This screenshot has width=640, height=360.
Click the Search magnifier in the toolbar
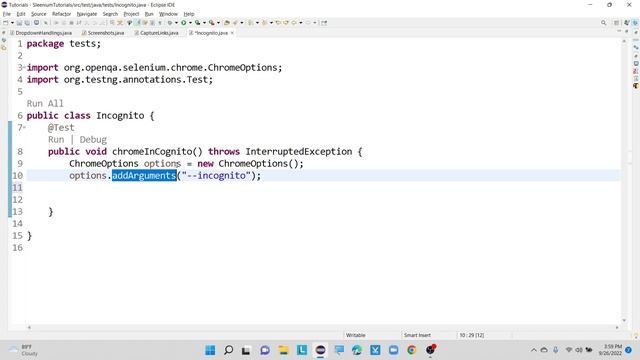(603, 23)
